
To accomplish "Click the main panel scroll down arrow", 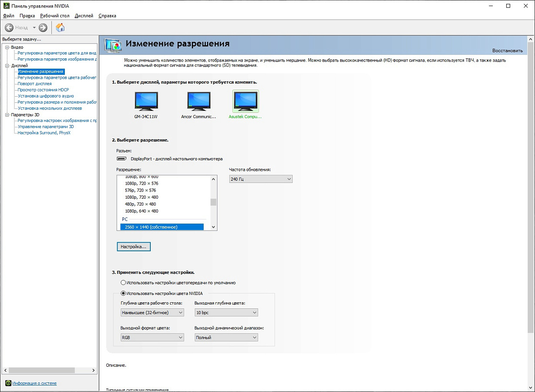I will [531, 388].
